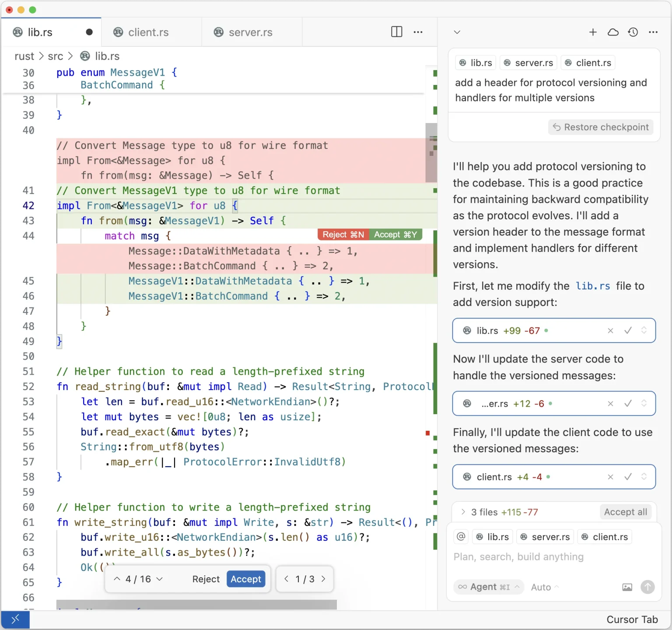The height and width of the screenshot is (630, 672).
Task: Start a new chat with plus icon
Action: [x=593, y=32]
